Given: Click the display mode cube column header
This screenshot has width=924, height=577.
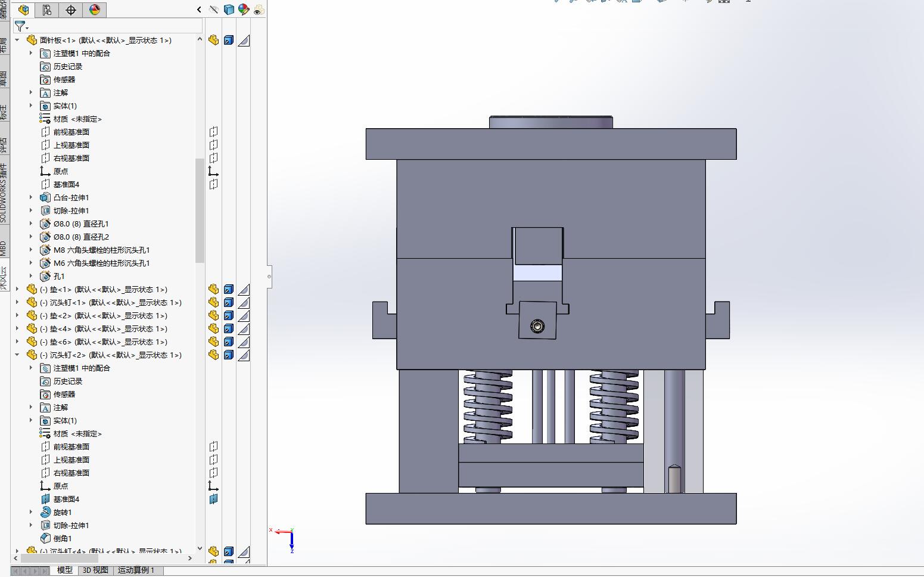Looking at the screenshot, I should (229, 10).
